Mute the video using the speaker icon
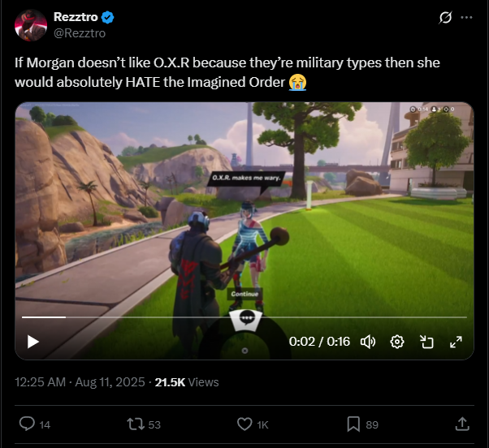This screenshot has width=489, height=448. [x=368, y=342]
